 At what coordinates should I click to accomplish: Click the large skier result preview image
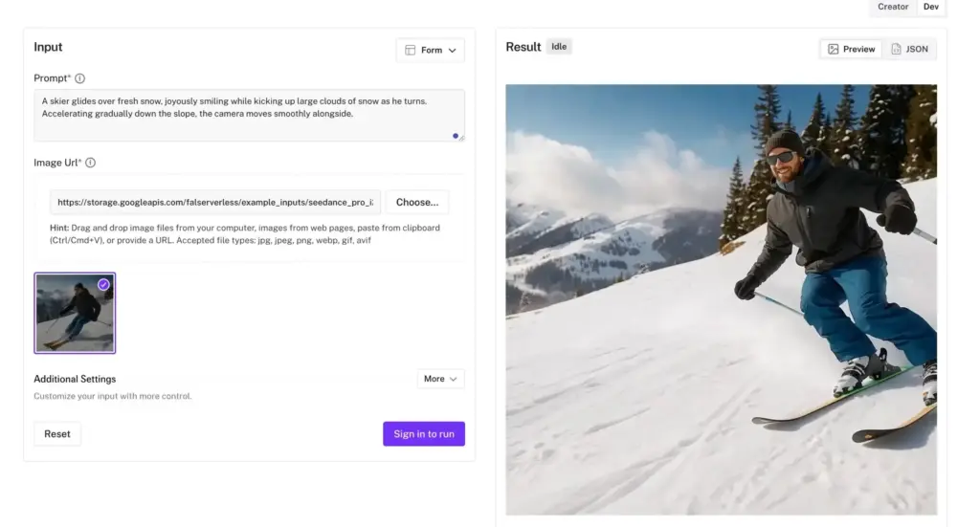[x=721, y=299]
